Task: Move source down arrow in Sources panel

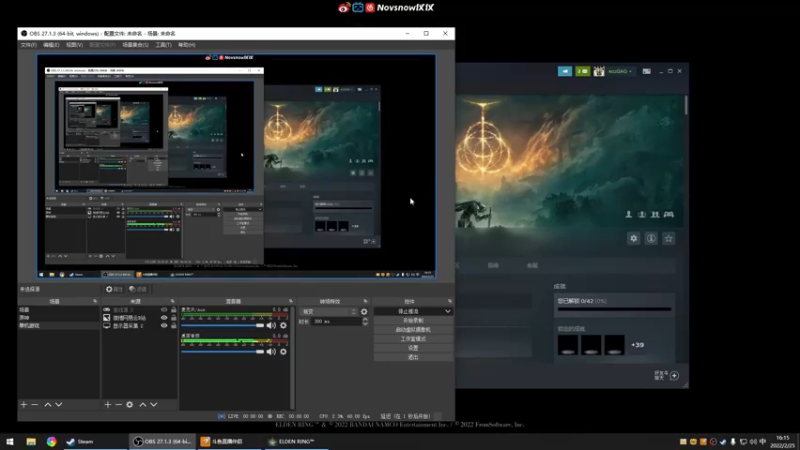Action: point(154,405)
